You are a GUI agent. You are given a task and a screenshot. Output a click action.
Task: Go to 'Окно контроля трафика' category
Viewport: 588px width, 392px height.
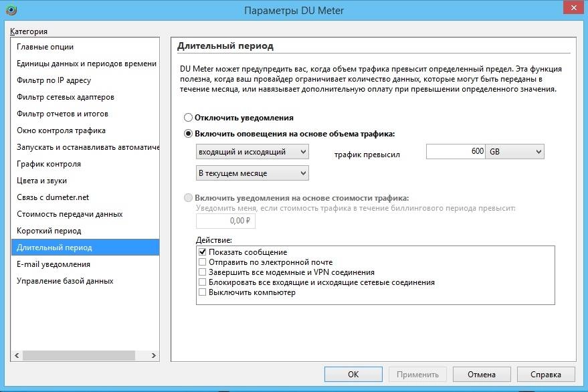click(86, 130)
